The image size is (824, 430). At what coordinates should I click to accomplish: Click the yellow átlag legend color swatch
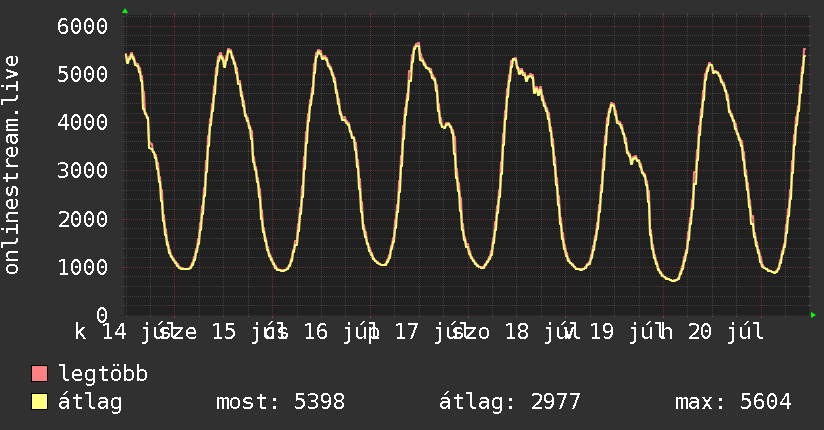39,402
